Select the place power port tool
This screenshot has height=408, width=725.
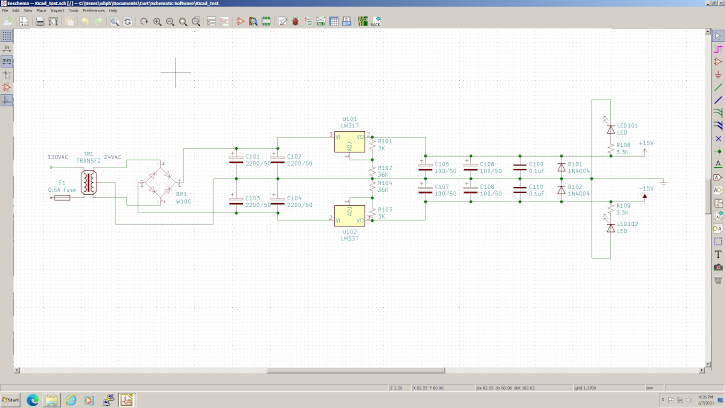click(x=718, y=74)
